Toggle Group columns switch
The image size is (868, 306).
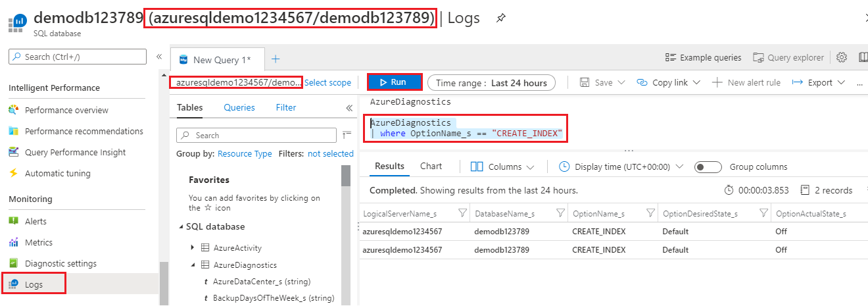point(708,167)
